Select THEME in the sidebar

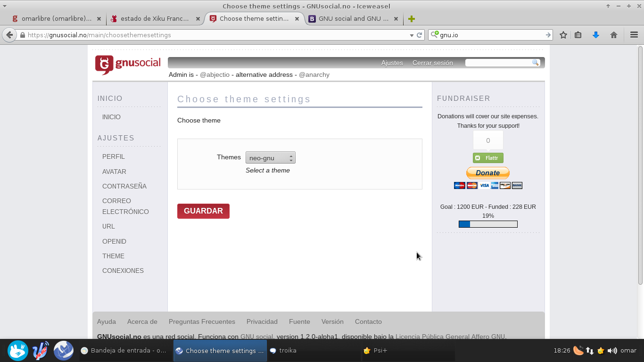[113, 256]
